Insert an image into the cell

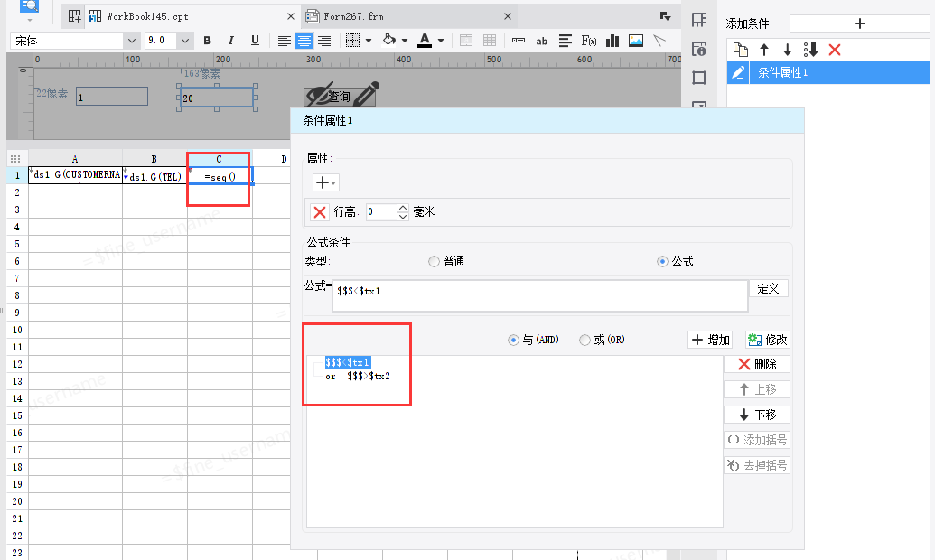636,41
